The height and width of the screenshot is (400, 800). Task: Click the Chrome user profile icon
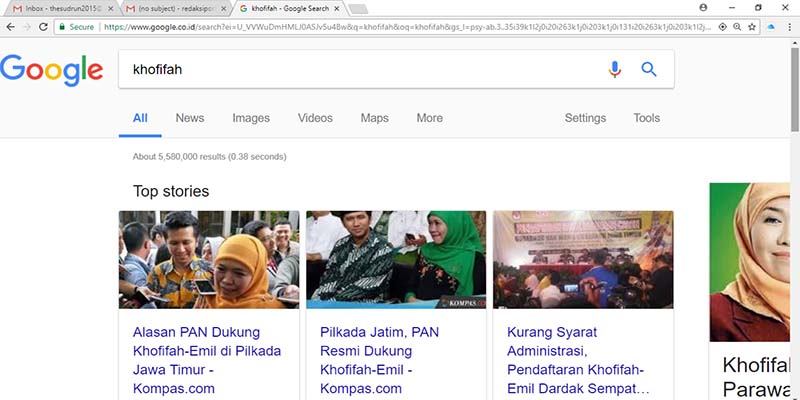point(703,8)
